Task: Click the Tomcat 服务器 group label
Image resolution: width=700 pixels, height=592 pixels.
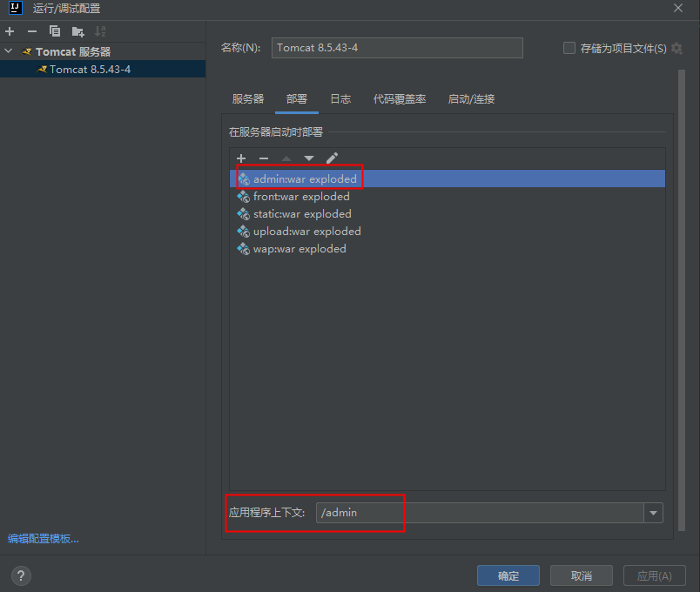Action: tap(73, 51)
